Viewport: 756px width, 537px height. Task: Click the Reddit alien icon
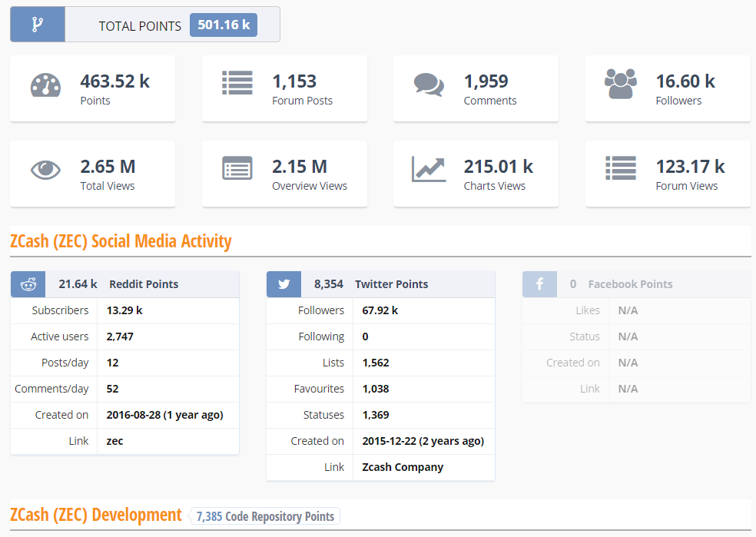(x=28, y=284)
